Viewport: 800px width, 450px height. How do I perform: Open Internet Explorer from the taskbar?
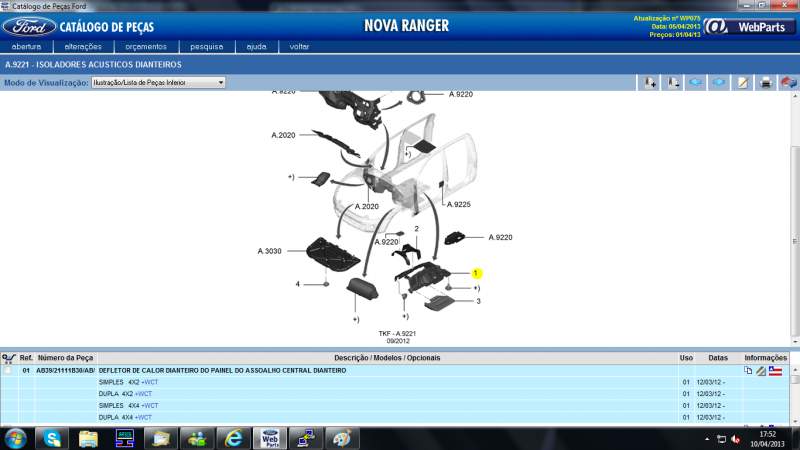tap(233, 439)
